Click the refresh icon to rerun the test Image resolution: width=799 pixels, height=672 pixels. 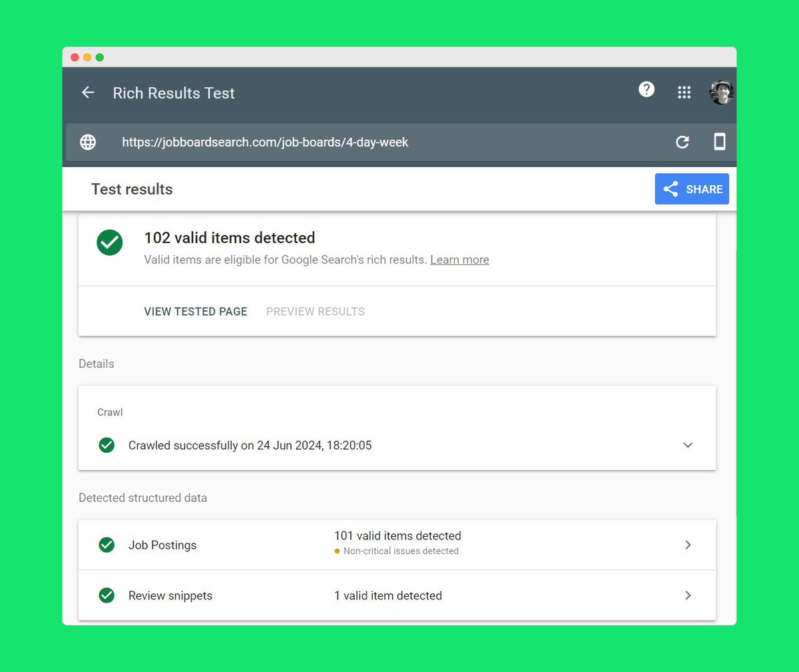point(682,142)
